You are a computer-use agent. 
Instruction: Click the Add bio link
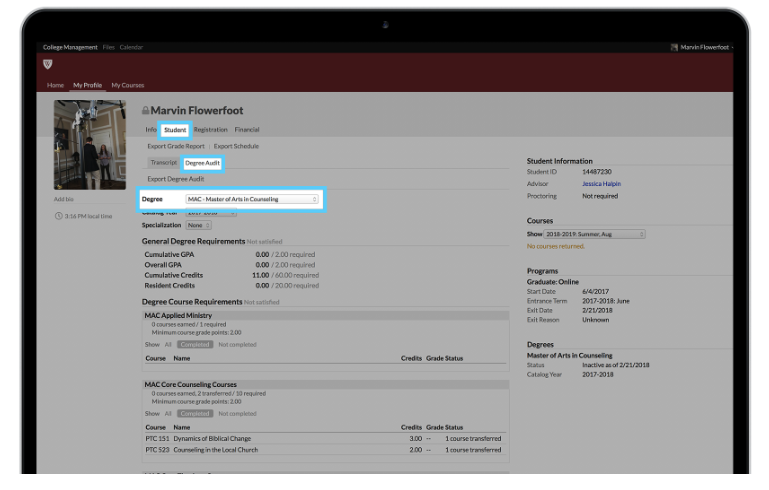pos(62,199)
